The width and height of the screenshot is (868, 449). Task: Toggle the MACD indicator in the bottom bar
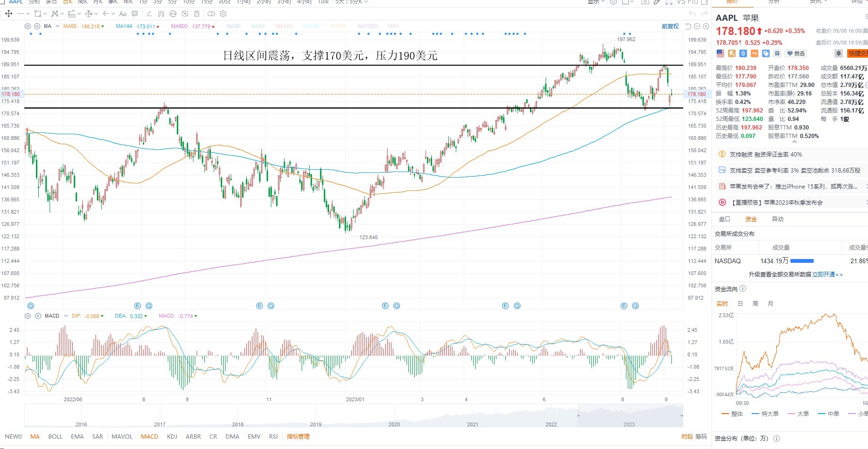tap(149, 437)
